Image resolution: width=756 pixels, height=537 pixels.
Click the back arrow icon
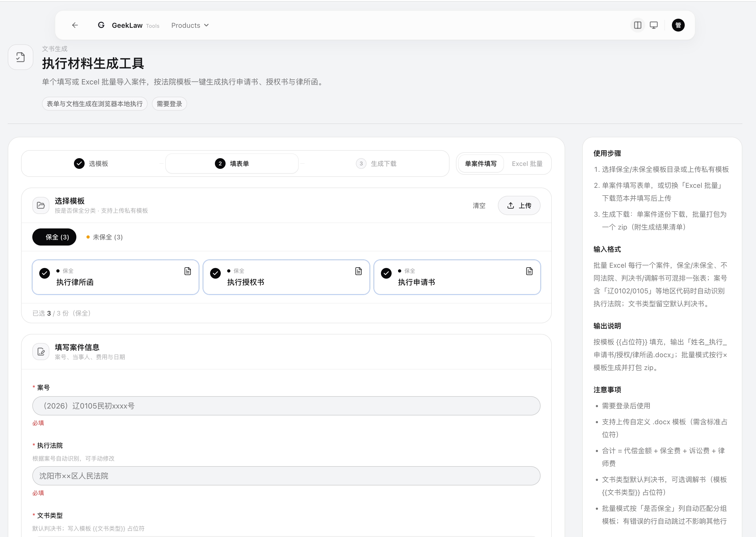click(75, 25)
